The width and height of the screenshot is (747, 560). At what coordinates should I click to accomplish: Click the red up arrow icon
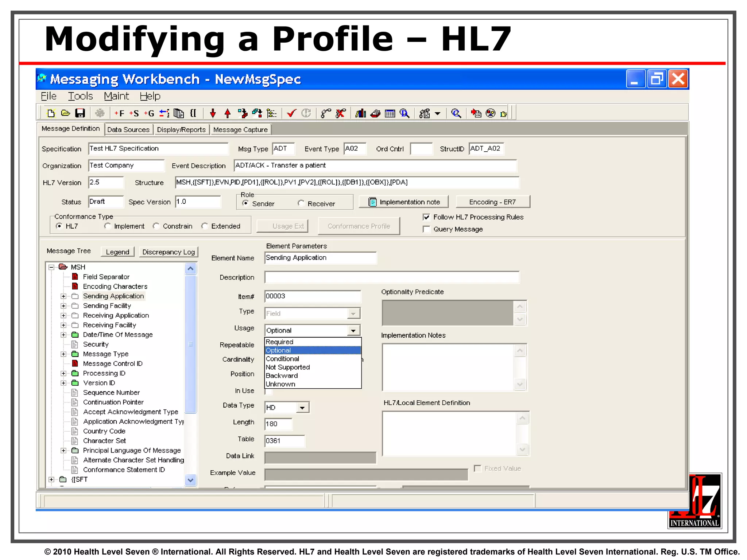(228, 113)
